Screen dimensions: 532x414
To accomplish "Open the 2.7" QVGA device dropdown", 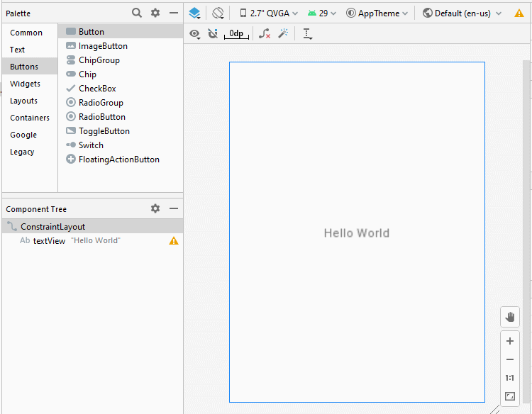I will click(x=269, y=13).
